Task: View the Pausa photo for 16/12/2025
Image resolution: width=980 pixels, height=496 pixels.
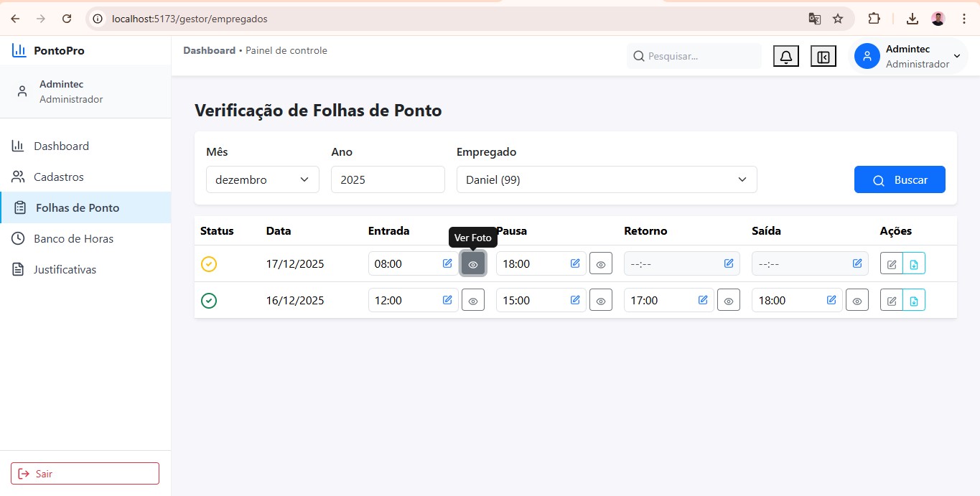Action: click(601, 300)
